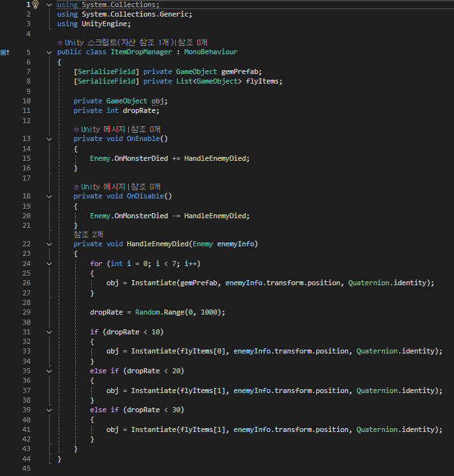Click 'gemPrefab' in the line 7 field declaration

240,71
